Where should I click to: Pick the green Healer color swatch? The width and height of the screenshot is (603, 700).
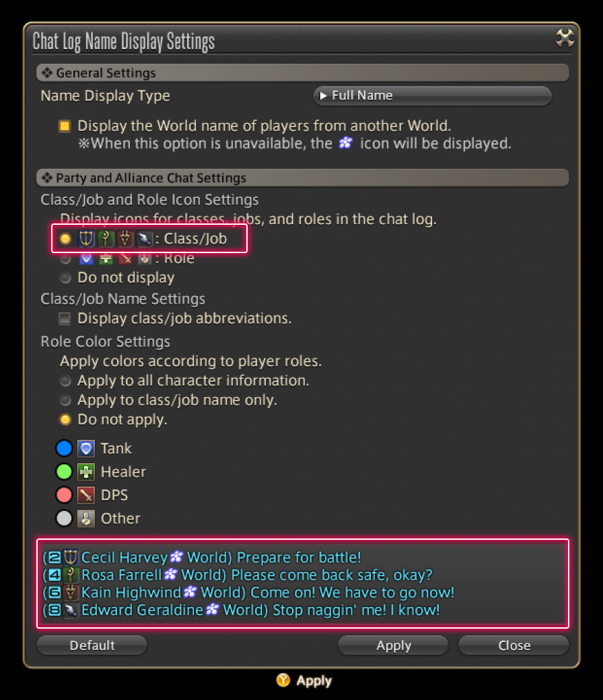64,472
